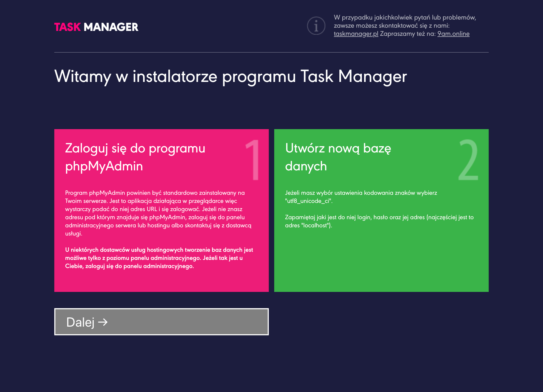
Task: Visit the 9am.online link
Action: pos(453,34)
